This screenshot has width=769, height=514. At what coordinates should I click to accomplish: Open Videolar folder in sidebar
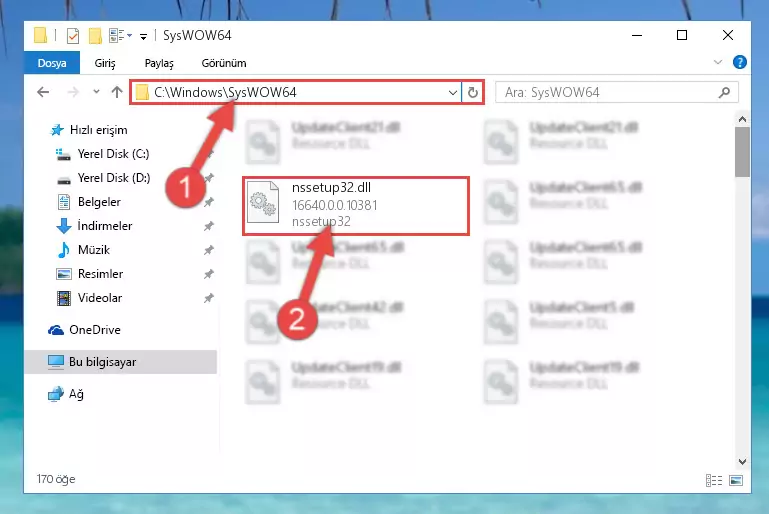(x=100, y=298)
